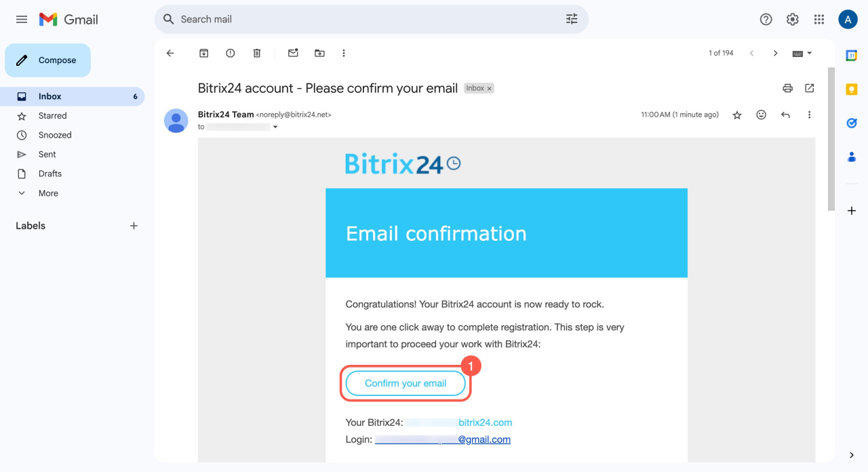Click the Labels section heading
Image resolution: width=868 pixels, height=472 pixels.
pyautogui.click(x=31, y=226)
